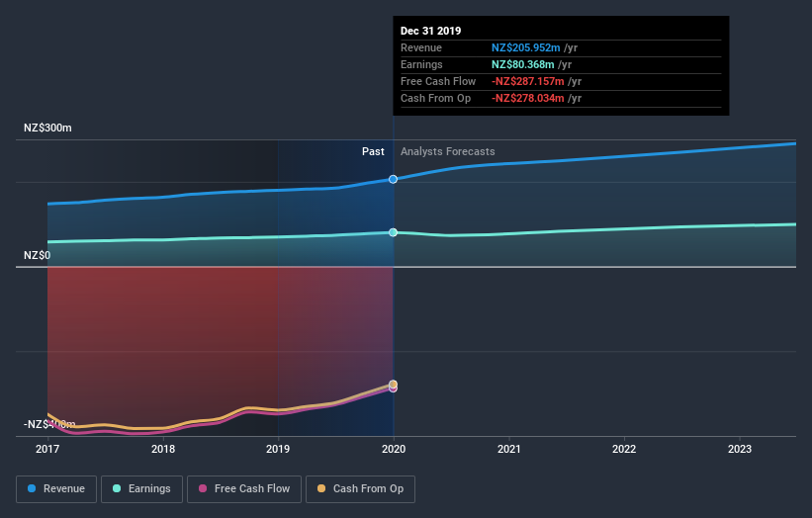
Task: Toggle the Earnings legend button
Action: (141, 489)
